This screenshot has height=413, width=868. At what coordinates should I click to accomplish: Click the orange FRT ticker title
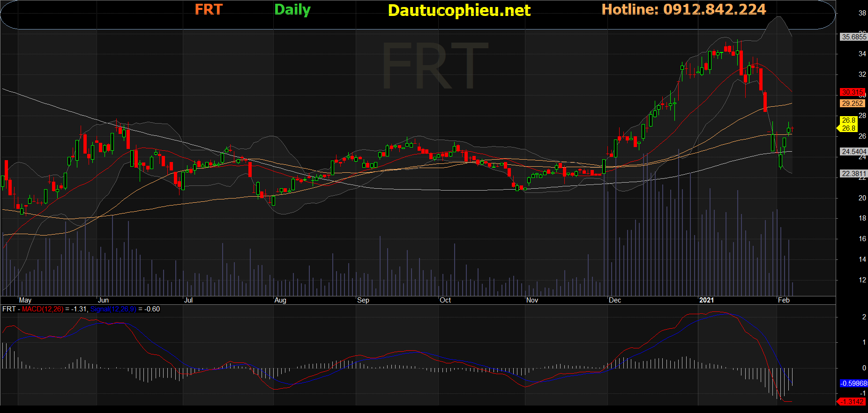pyautogui.click(x=209, y=9)
